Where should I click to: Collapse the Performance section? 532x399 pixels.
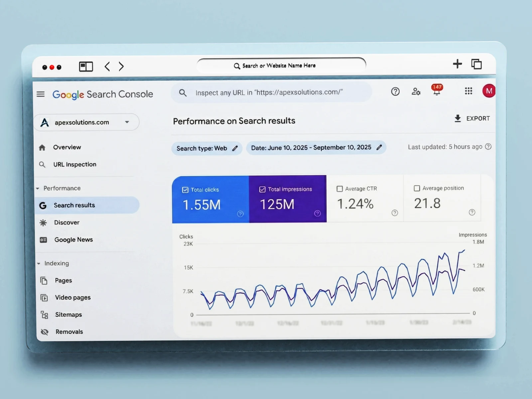38,189
